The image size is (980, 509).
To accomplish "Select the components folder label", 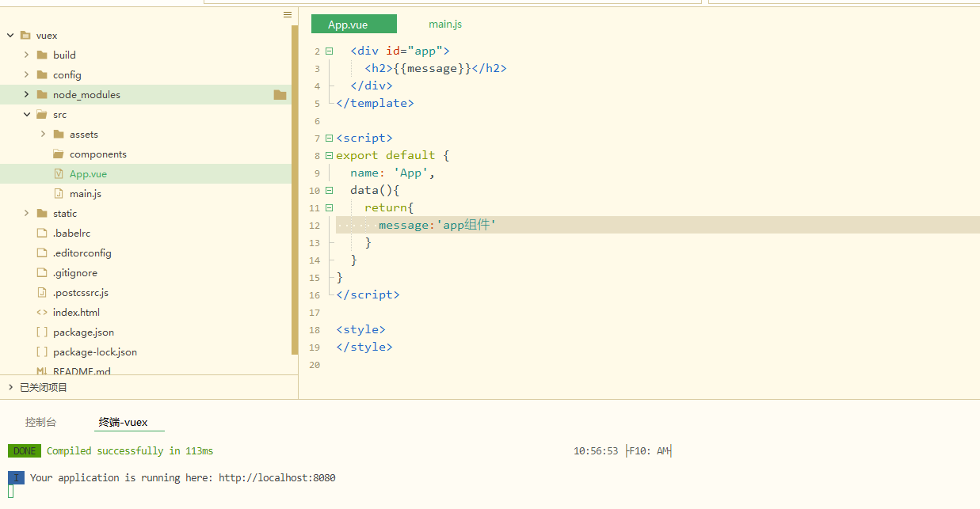I will 98,154.
